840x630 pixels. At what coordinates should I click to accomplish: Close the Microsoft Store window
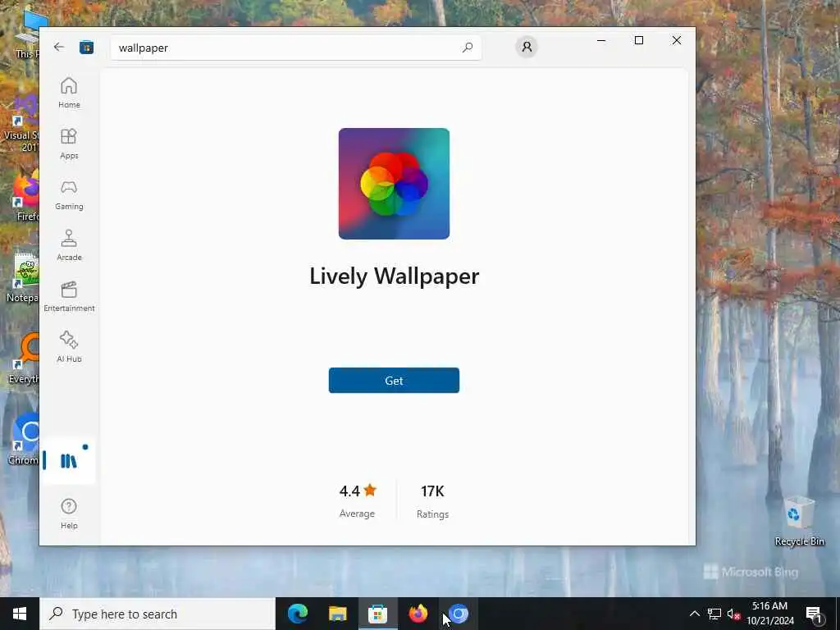(x=677, y=40)
